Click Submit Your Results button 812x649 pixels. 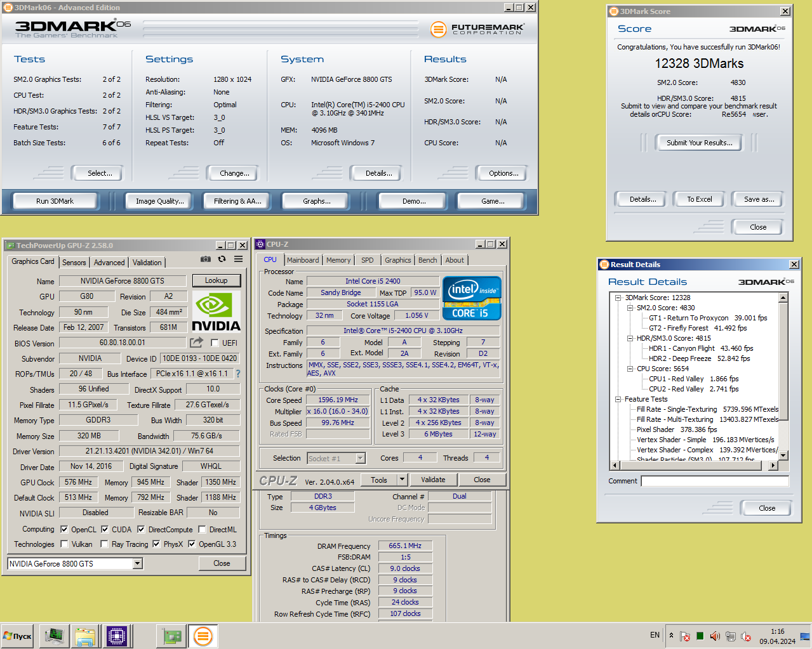pyautogui.click(x=699, y=143)
